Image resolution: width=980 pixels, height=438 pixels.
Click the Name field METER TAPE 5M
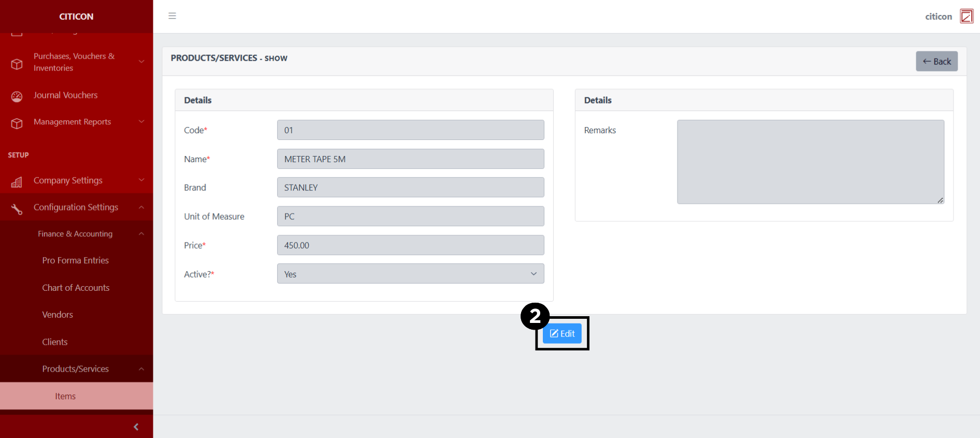(x=410, y=159)
